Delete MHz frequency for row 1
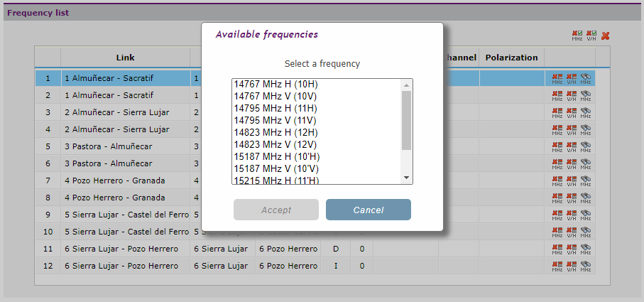Viewport: 644px width, 302px height. (x=557, y=78)
